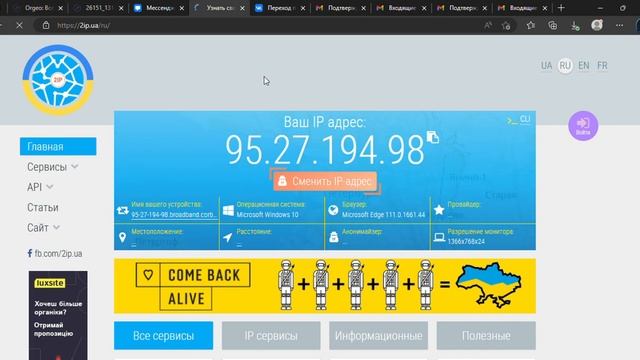Click the browser globe icon in info panel

tap(333, 210)
